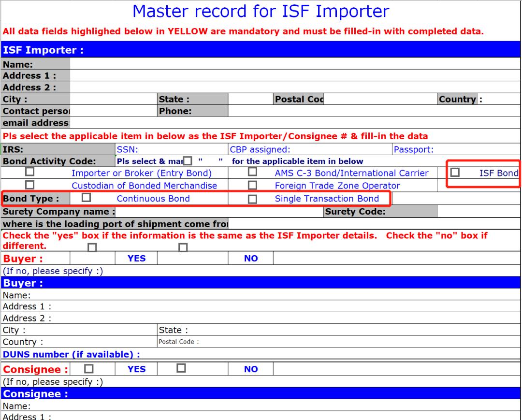This screenshot has width=522, height=420.
Task: Select the ISF Importer City input cell
Action: click(113, 100)
